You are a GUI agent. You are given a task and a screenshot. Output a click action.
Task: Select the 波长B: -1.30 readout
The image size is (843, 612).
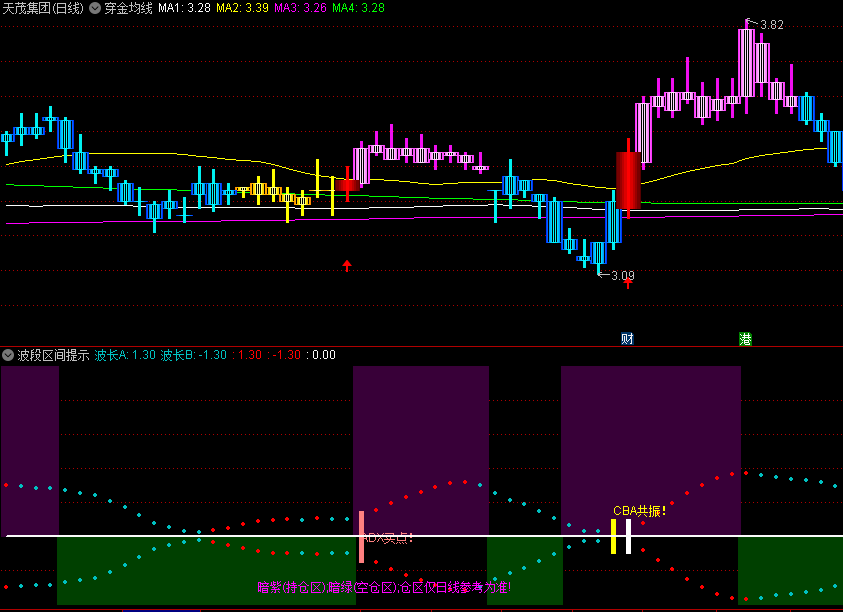click(x=194, y=355)
